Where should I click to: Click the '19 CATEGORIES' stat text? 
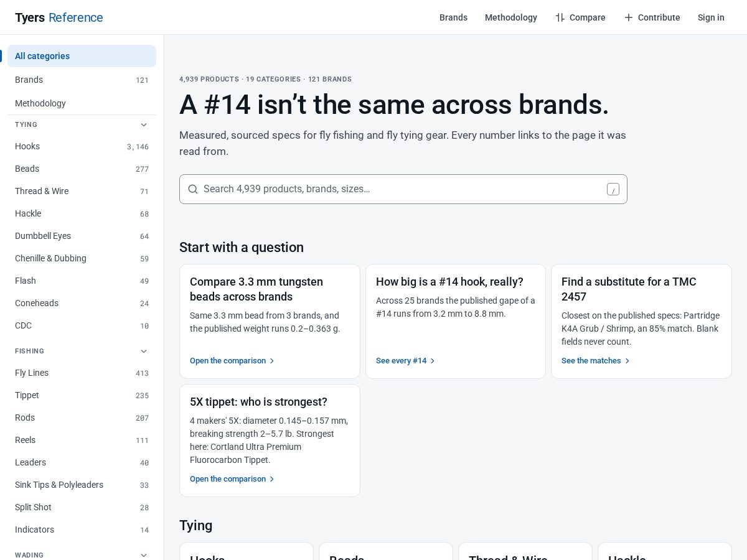point(273,79)
